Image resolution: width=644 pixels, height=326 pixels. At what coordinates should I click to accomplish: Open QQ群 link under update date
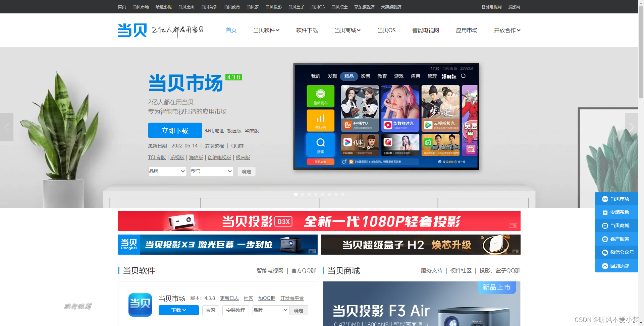(237, 146)
